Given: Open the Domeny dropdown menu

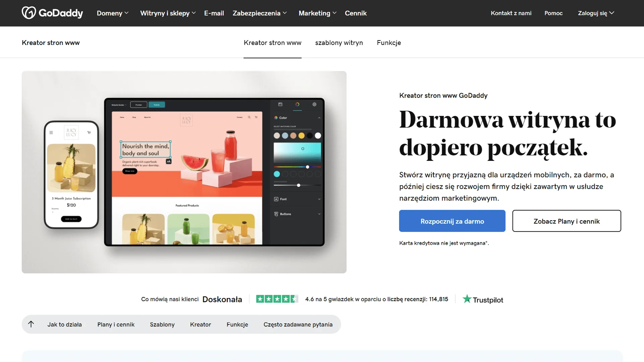Looking at the screenshot, I should click(x=113, y=13).
